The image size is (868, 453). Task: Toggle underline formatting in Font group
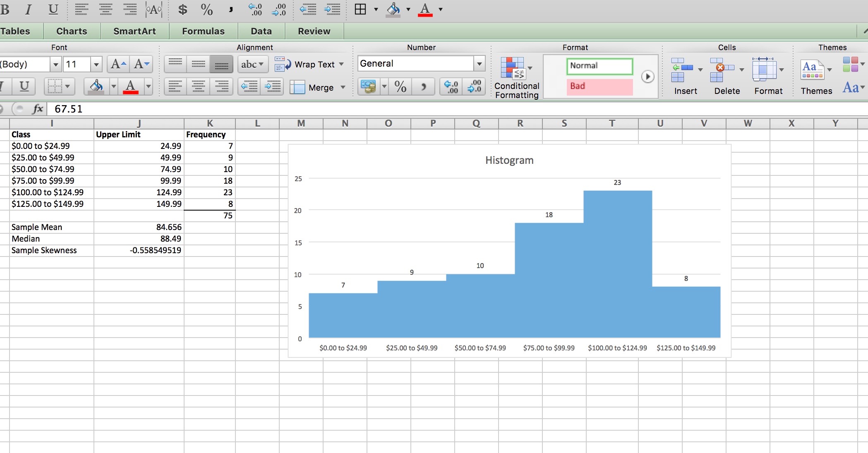click(24, 86)
